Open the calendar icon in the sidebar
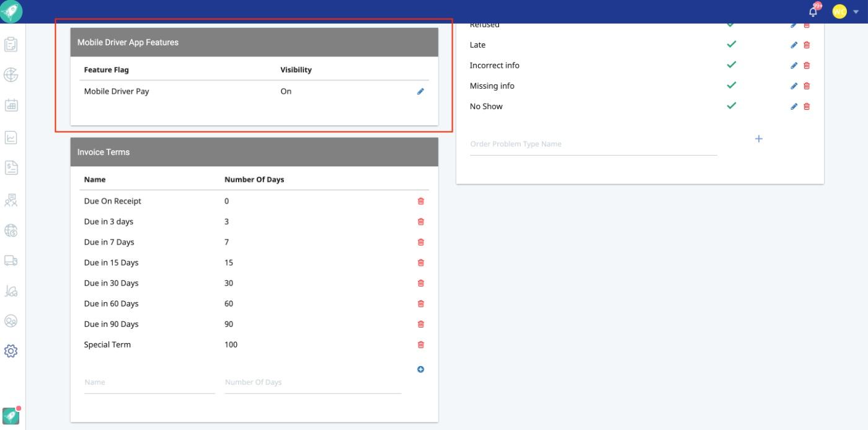Viewport: 868px width, 430px height. (x=11, y=105)
